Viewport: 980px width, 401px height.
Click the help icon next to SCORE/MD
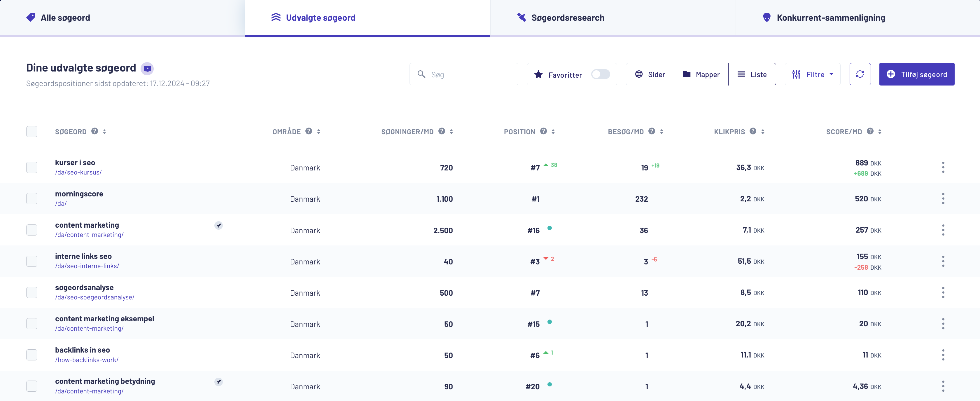point(870,131)
